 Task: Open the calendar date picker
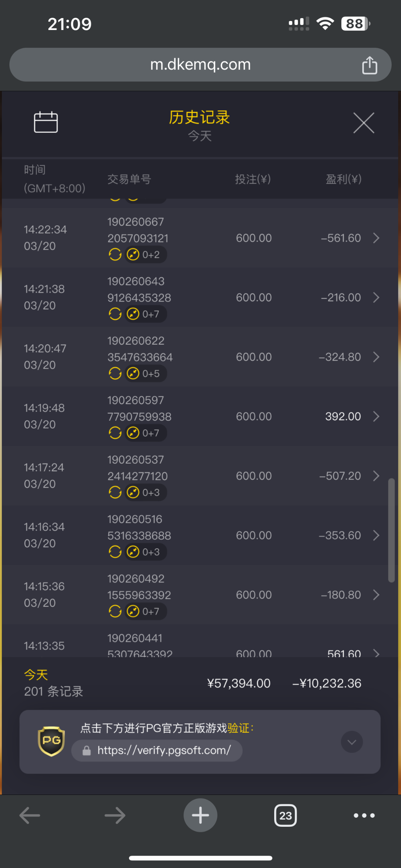[46, 122]
